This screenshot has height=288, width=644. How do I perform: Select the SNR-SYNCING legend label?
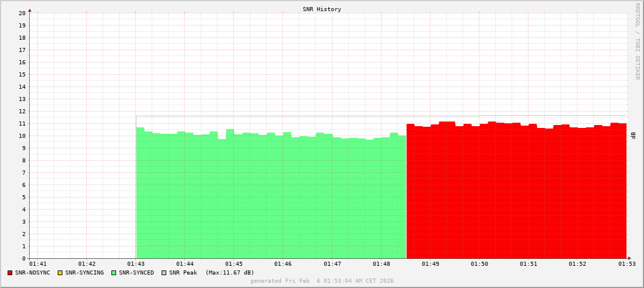(x=84, y=273)
